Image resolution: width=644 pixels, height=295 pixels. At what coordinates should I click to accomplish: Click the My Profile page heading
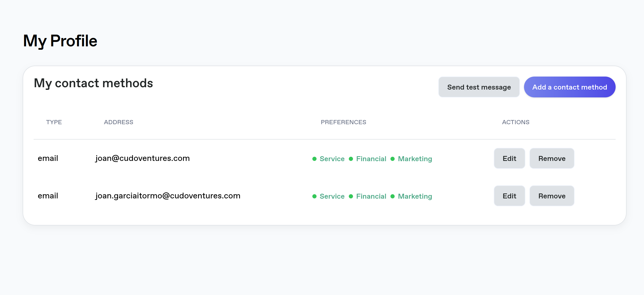pos(60,41)
